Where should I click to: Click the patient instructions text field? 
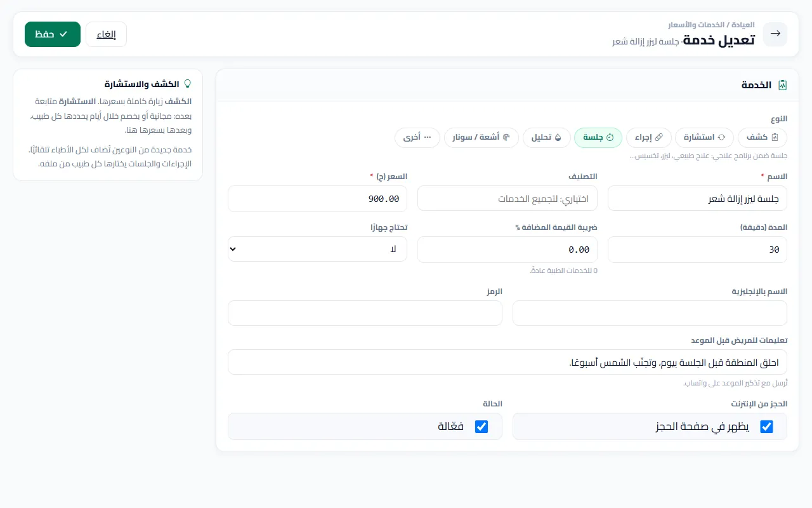(x=507, y=362)
